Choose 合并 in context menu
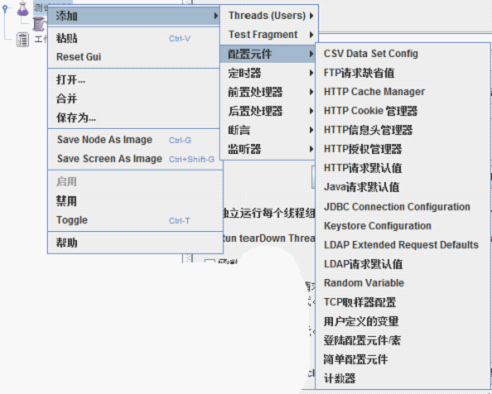 tap(134, 99)
